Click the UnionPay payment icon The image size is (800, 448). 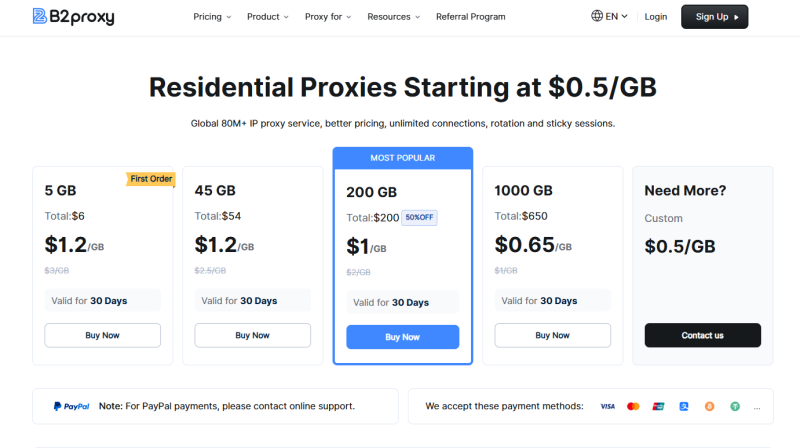click(658, 407)
